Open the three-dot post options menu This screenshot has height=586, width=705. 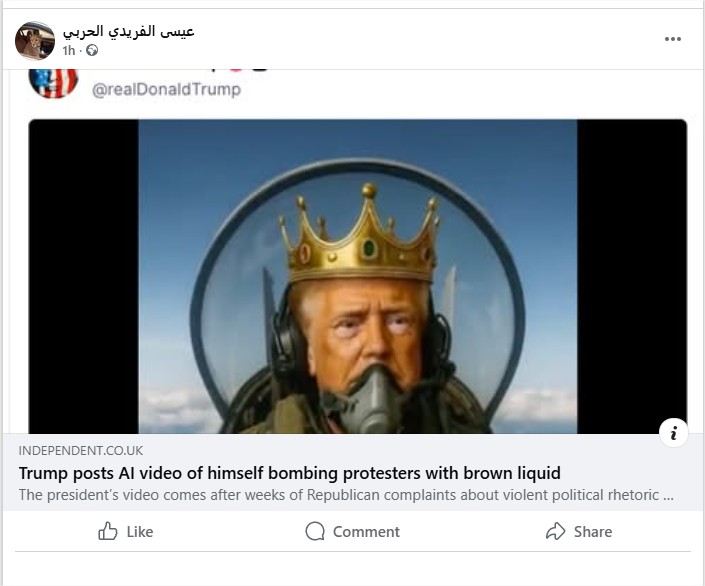(673, 39)
